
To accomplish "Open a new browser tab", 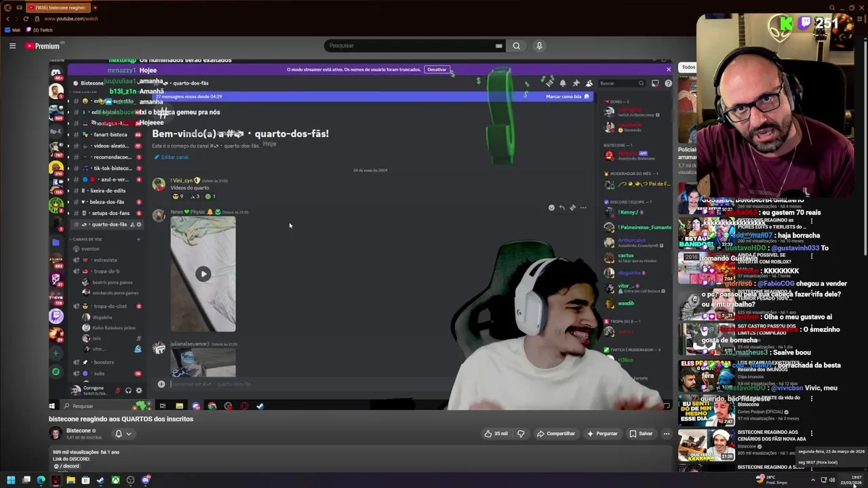I will [95, 7].
